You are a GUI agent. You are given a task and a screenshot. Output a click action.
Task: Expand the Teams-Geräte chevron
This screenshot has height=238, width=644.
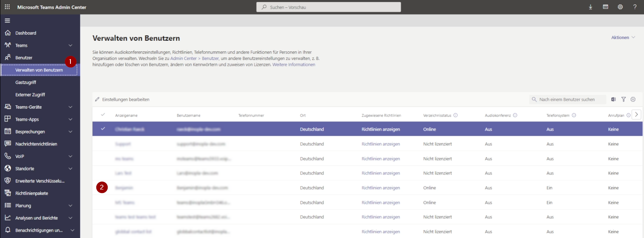point(70,107)
